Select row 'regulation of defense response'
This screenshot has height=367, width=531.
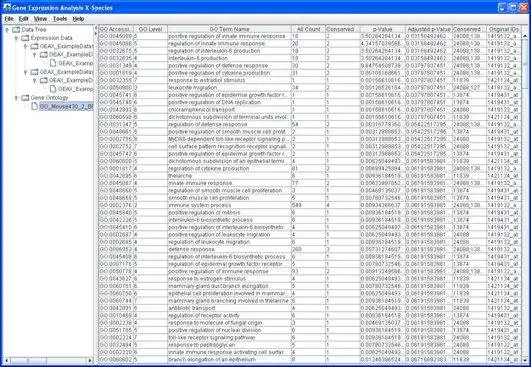coord(310,125)
